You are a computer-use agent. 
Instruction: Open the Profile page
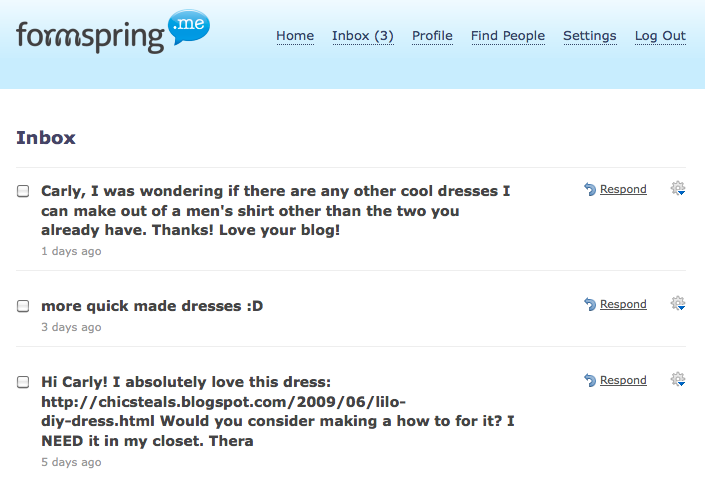[x=433, y=36]
